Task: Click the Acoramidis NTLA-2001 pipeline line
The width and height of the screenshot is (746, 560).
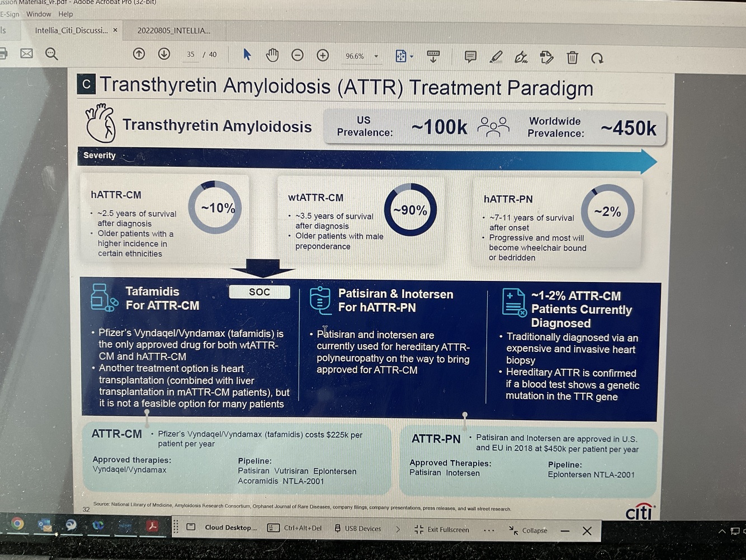Action: point(281,481)
